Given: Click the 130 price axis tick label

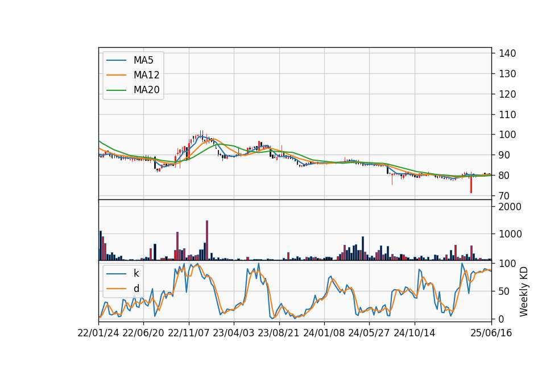Looking at the screenshot, I should (507, 74).
